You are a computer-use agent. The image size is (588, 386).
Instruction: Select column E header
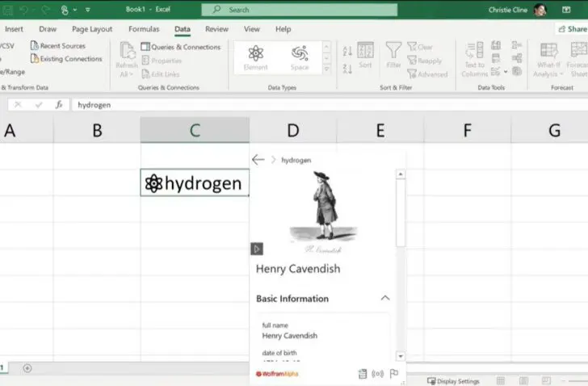380,130
